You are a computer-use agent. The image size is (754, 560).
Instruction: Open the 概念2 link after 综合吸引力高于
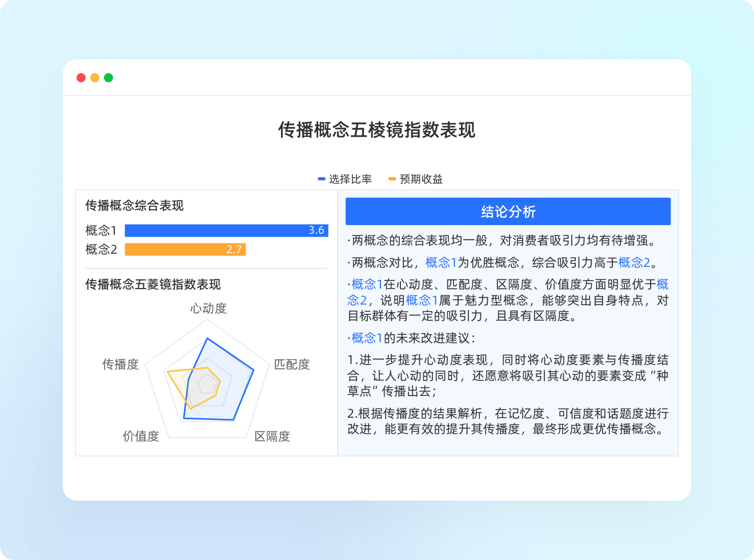tap(634, 263)
